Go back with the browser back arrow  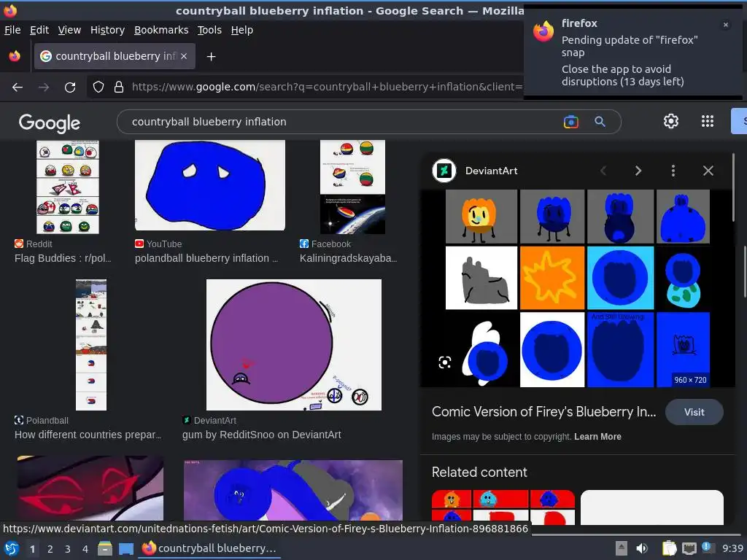tap(18, 87)
